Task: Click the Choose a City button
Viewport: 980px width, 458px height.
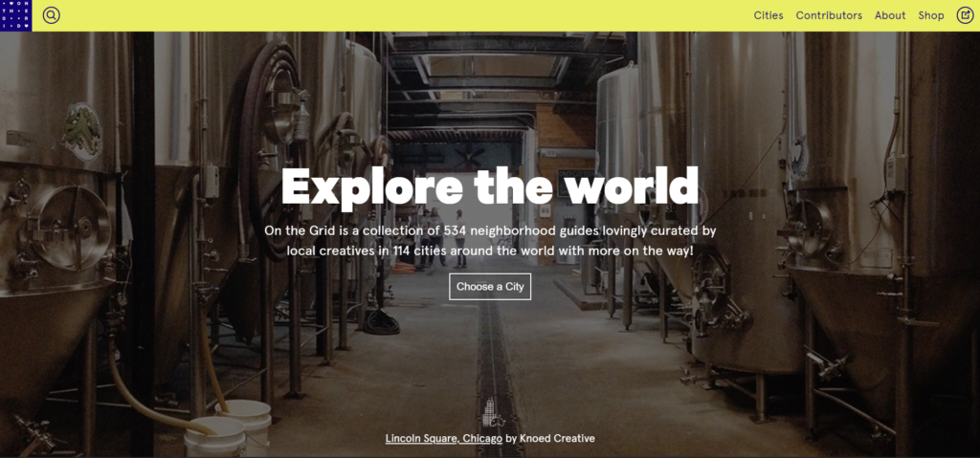Action: [490, 287]
